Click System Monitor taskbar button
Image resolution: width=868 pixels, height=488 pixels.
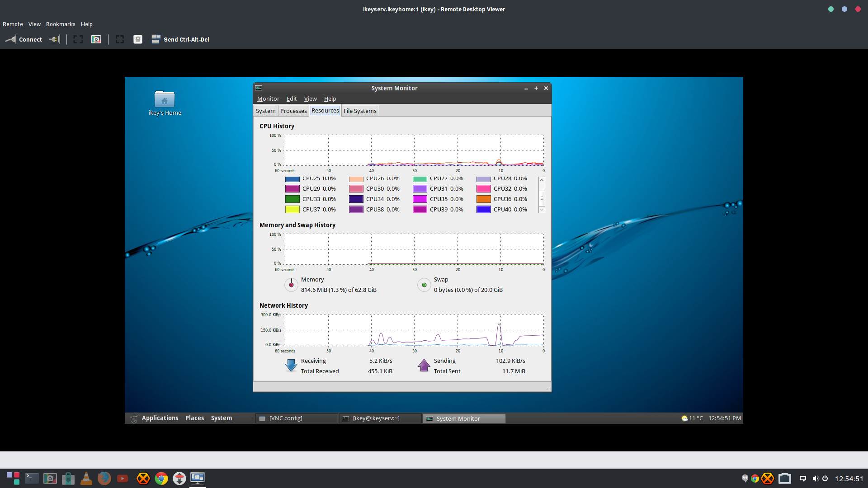[464, 418]
